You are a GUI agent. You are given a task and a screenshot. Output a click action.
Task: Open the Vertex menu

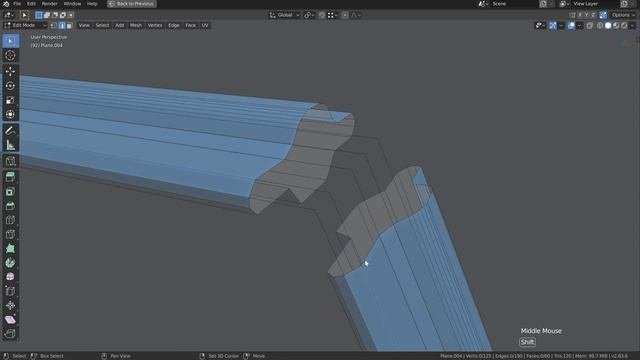point(155,25)
